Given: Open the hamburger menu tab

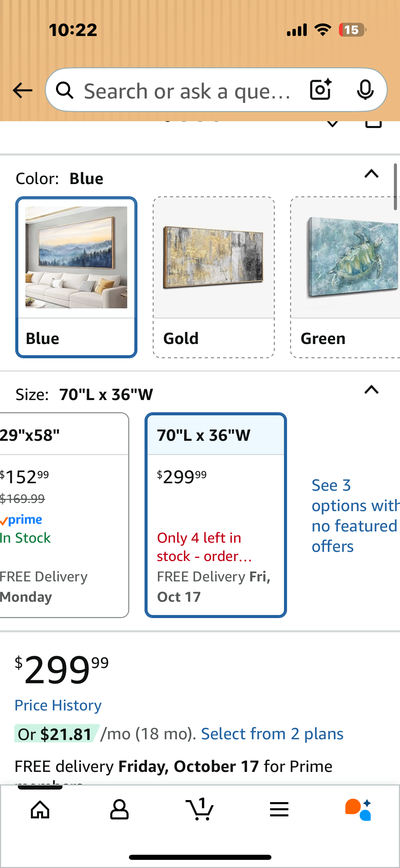Looking at the screenshot, I should pyautogui.click(x=279, y=809).
